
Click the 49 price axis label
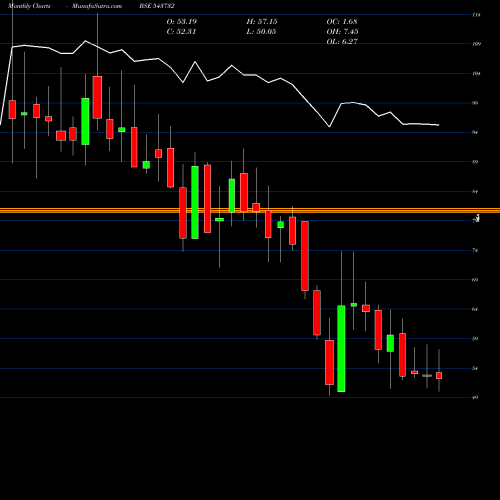pos(476,397)
